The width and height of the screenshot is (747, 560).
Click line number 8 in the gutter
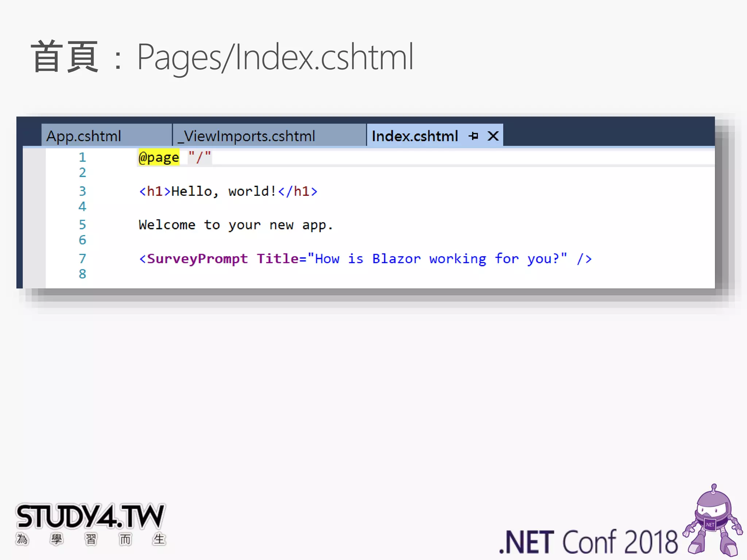pyautogui.click(x=82, y=274)
